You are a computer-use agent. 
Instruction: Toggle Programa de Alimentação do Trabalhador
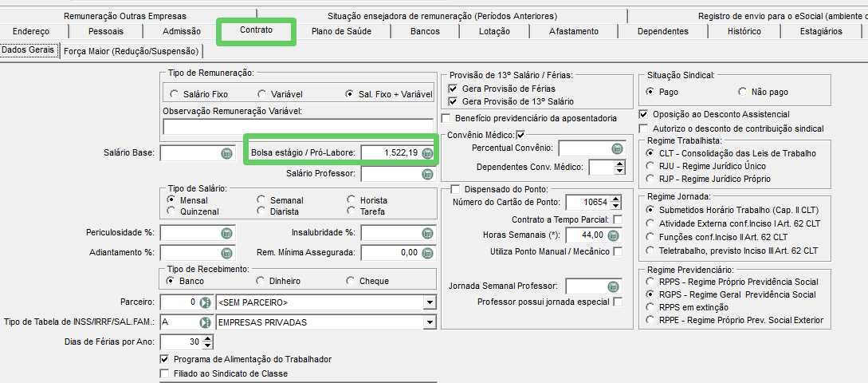(164, 359)
